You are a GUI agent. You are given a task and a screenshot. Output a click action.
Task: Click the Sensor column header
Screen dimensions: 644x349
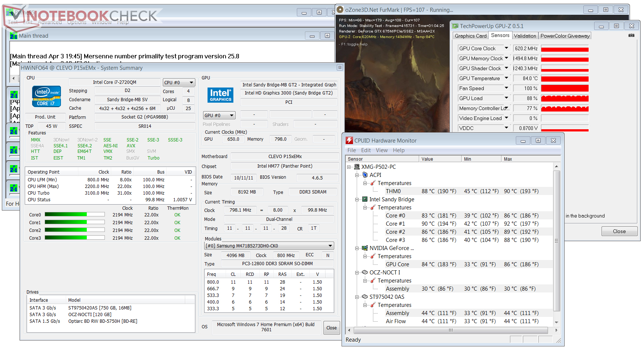point(382,159)
